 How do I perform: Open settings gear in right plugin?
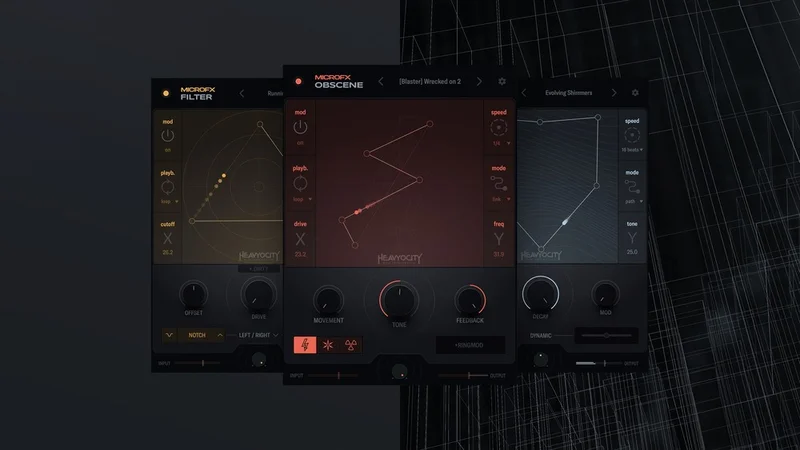tap(635, 93)
